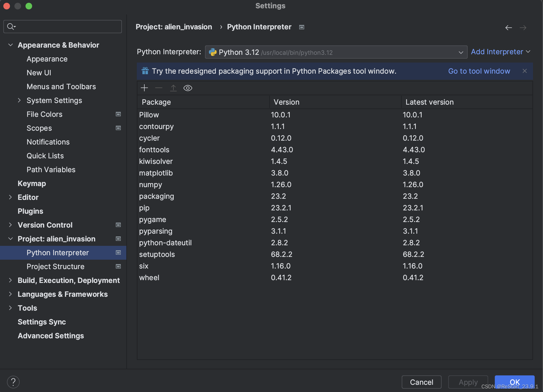Click the OK button
The width and height of the screenshot is (543, 392).
(x=514, y=382)
